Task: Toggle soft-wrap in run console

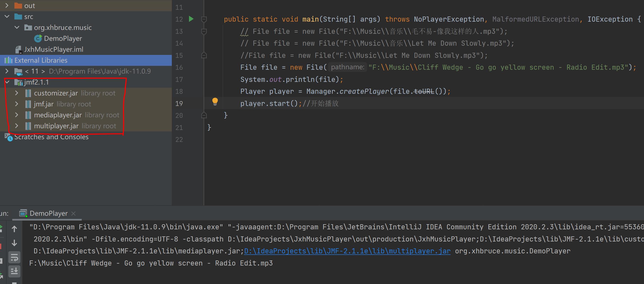Action: pyautogui.click(x=14, y=258)
